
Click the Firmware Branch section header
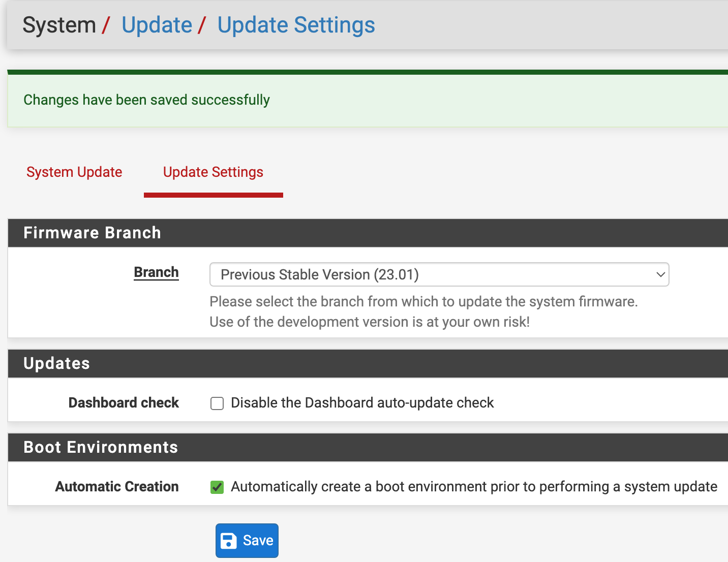coord(368,233)
